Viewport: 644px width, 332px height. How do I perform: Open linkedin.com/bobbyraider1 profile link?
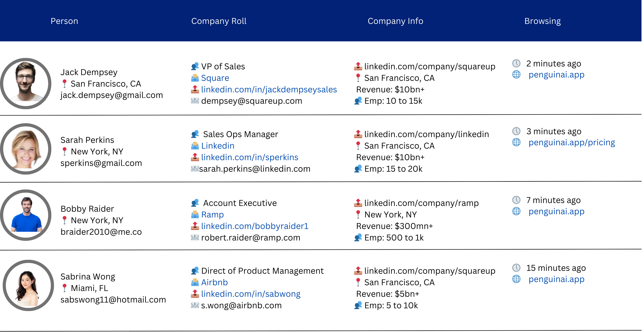click(x=255, y=226)
